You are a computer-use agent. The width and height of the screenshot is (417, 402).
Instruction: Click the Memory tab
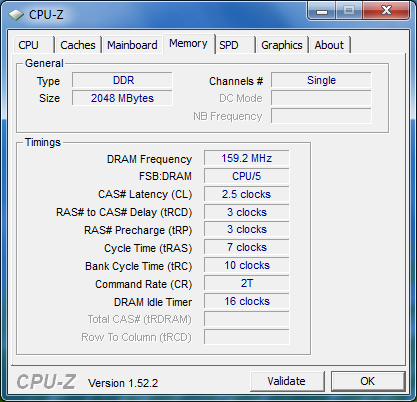pos(188,44)
